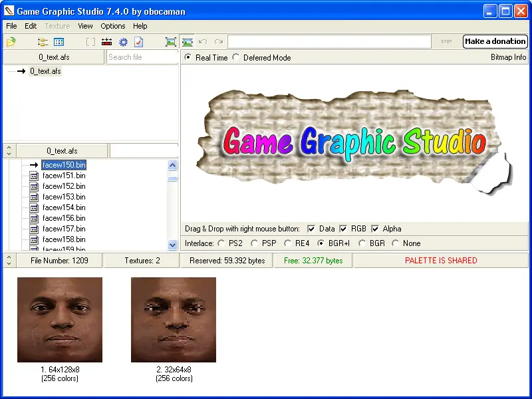The width and height of the screenshot is (532, 399).
Task: Select facew151.bin in the file list
Action: point(64,176)
